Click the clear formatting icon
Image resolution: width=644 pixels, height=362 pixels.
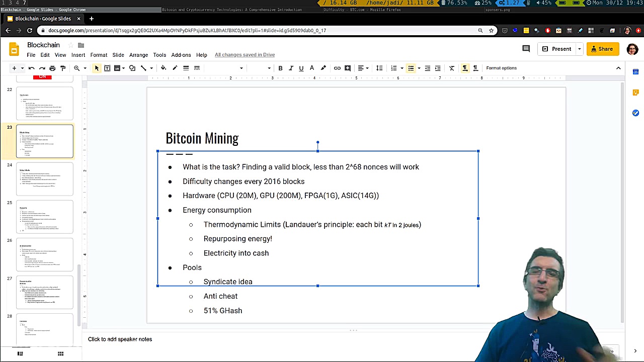[452, 68]
